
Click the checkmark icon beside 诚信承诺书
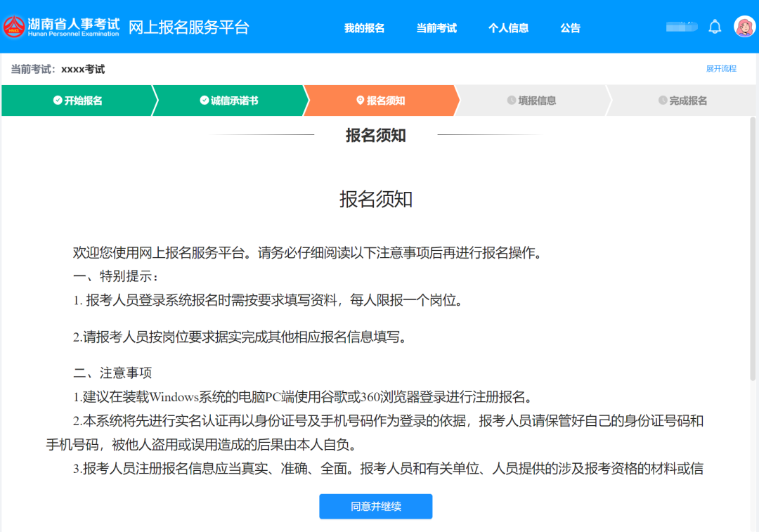204,100
